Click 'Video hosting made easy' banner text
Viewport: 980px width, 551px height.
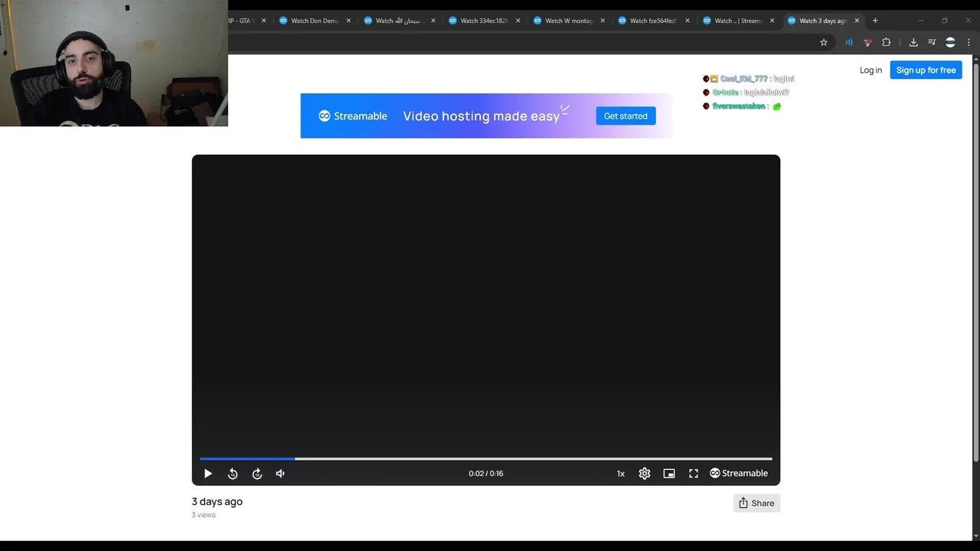pyautogui.click(x=482, y=116)
